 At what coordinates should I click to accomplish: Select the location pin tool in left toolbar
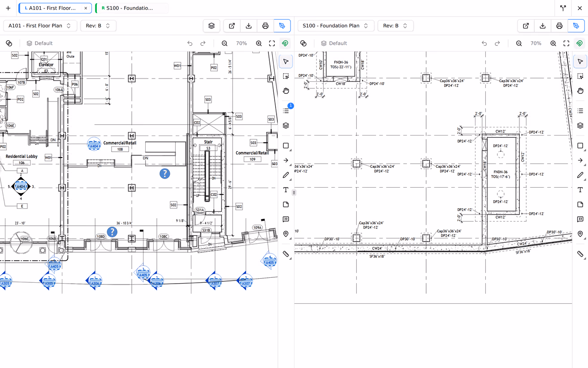tap(286, 234)
